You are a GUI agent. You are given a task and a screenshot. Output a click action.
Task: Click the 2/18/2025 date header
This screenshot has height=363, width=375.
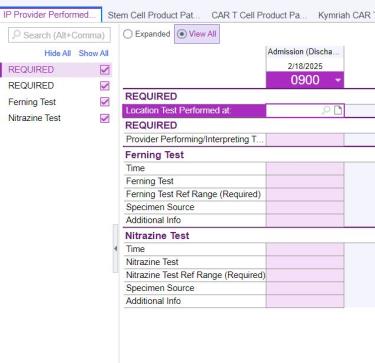(305, 66)
